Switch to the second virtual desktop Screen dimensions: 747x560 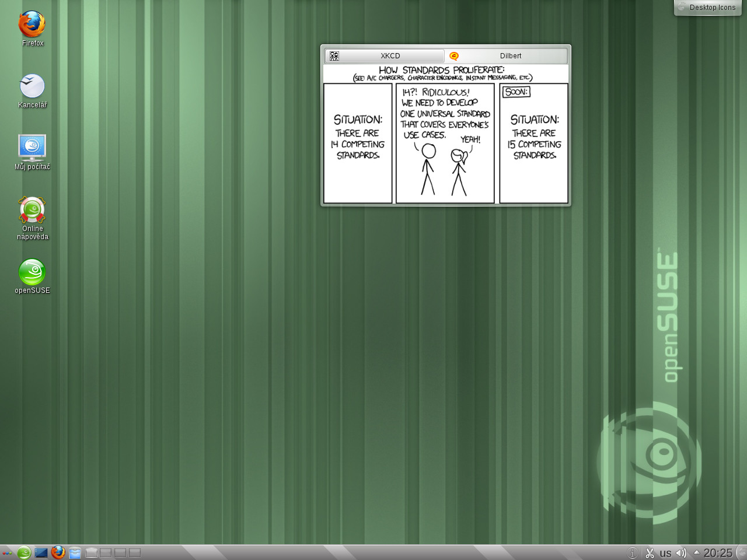[106, 552]
